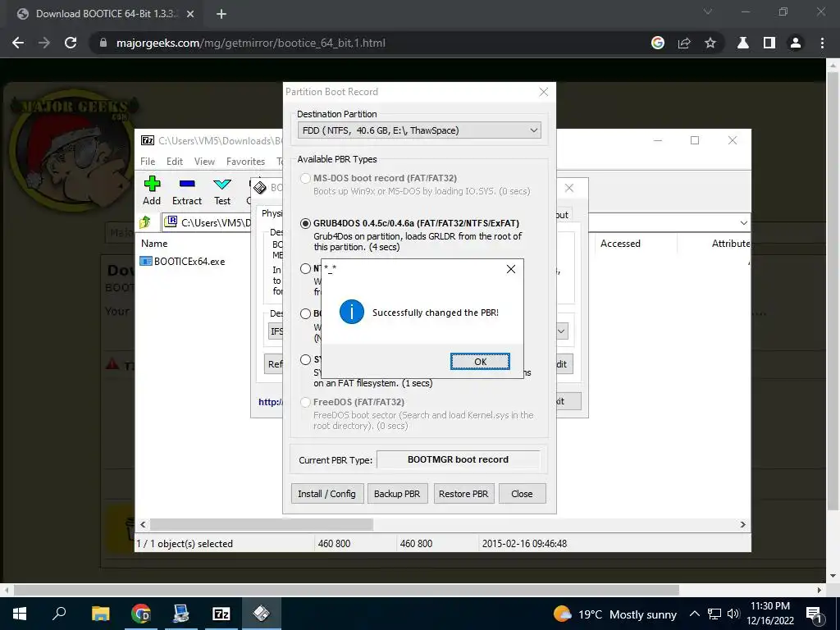Open Chrome three-dot menu
This screenshot has width=840, height=630.
(x=822, y=43)
